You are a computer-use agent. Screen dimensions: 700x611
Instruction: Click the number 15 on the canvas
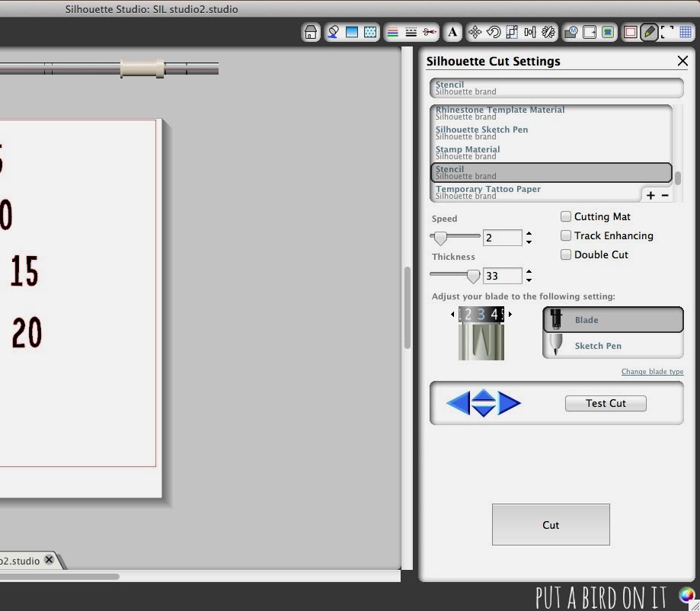point(24,270)
